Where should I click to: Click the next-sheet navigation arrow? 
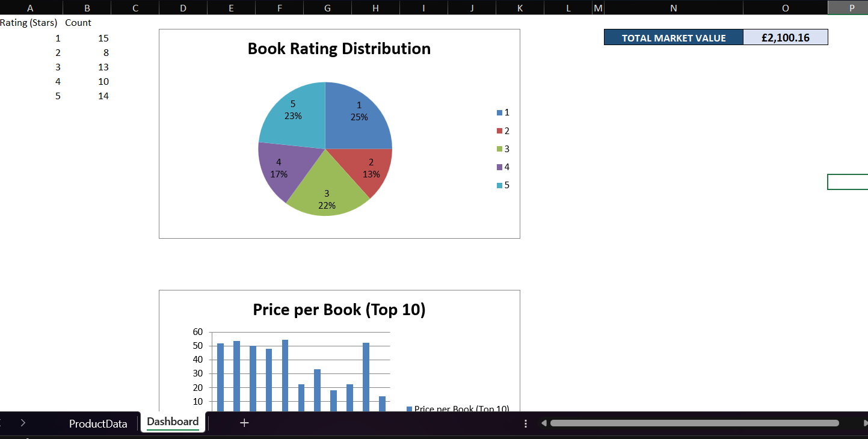(x=23, y=423)
